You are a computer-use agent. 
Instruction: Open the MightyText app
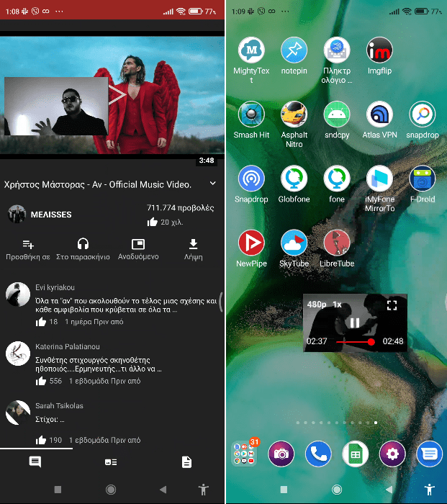coord(251,50)
